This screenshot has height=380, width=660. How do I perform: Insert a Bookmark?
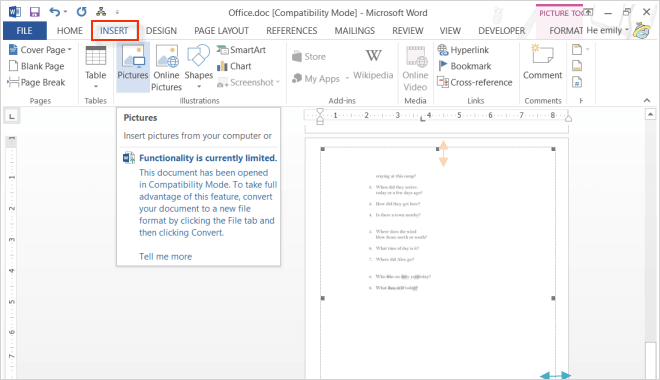click(464, 66)
